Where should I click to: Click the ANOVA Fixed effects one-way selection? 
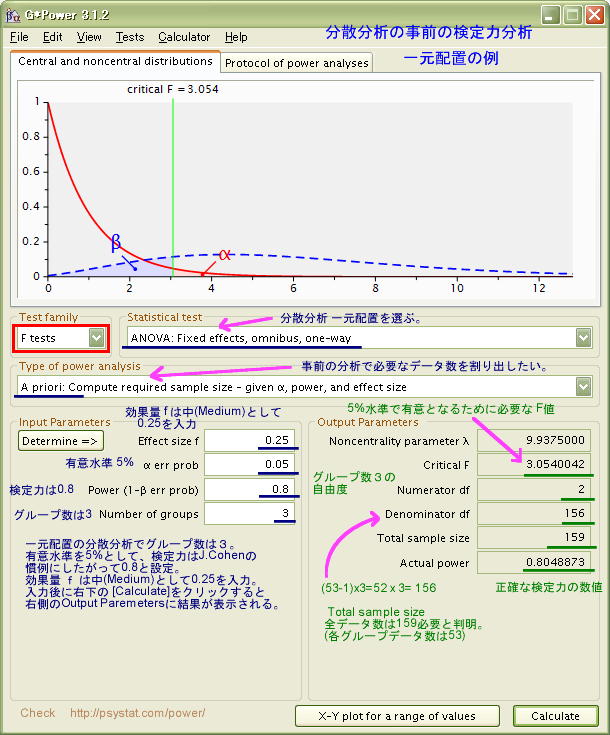click(241, 338)
